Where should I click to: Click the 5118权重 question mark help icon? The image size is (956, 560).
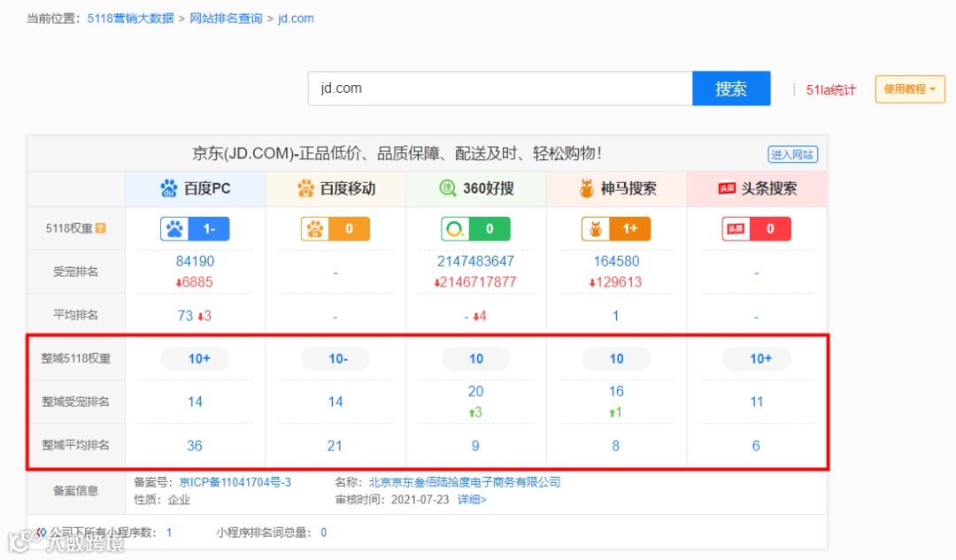coord(101,228)
